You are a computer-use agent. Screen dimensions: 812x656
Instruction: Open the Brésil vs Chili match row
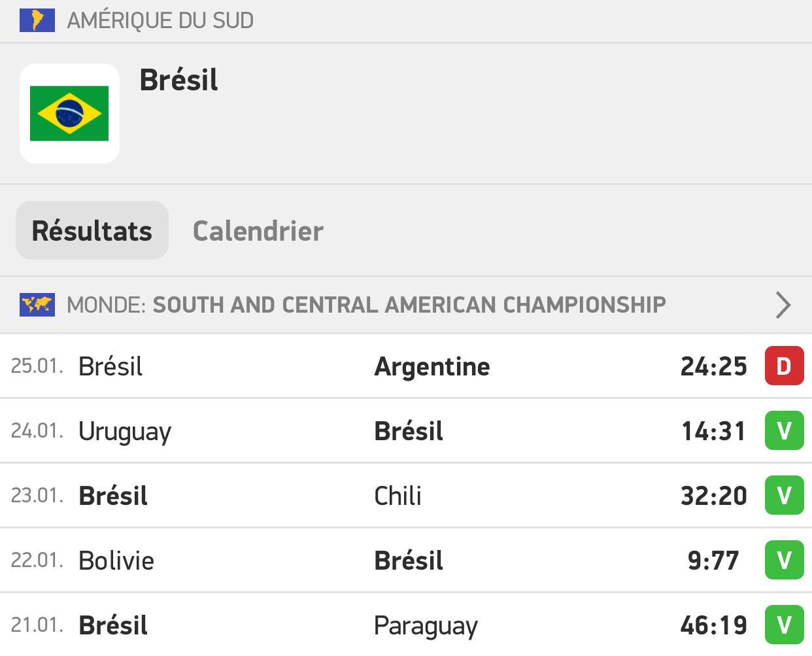[x=406, y=496]
